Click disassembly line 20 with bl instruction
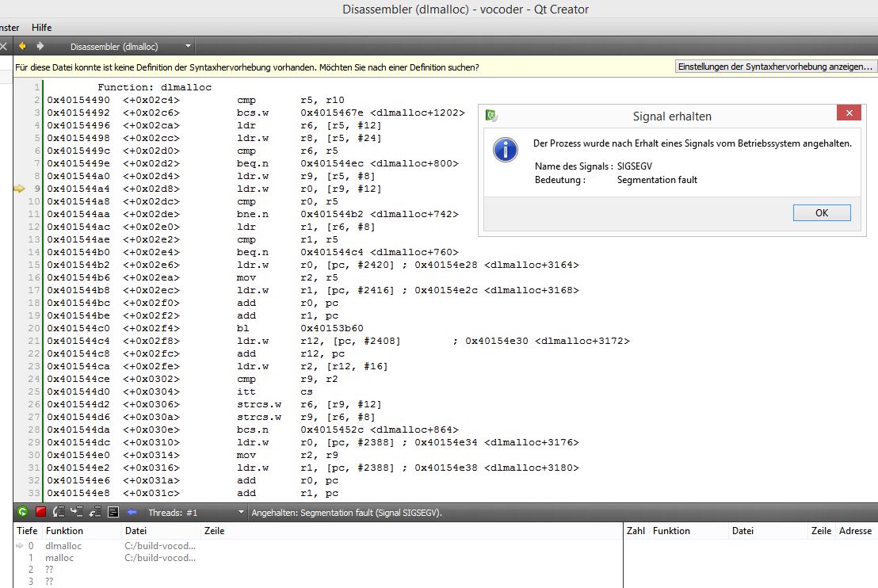This screenshot has height=588, width=878. tap(242, 328)
